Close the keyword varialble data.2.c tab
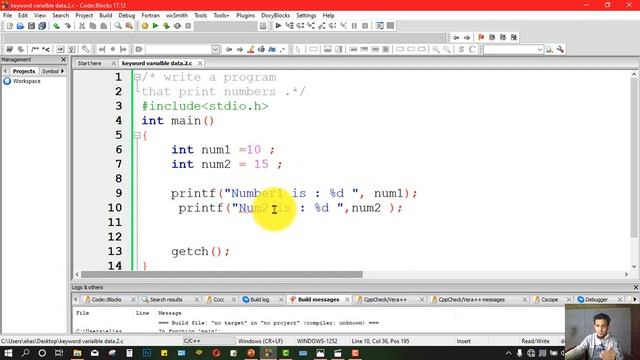Screen dimensions: 640x360 200,63
